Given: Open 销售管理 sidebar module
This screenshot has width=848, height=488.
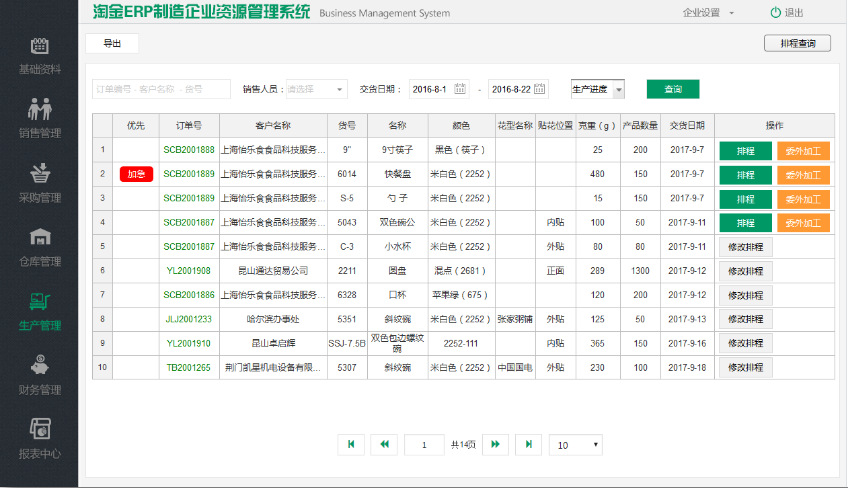Looking at the screenshot, I should tap(39, 118).
